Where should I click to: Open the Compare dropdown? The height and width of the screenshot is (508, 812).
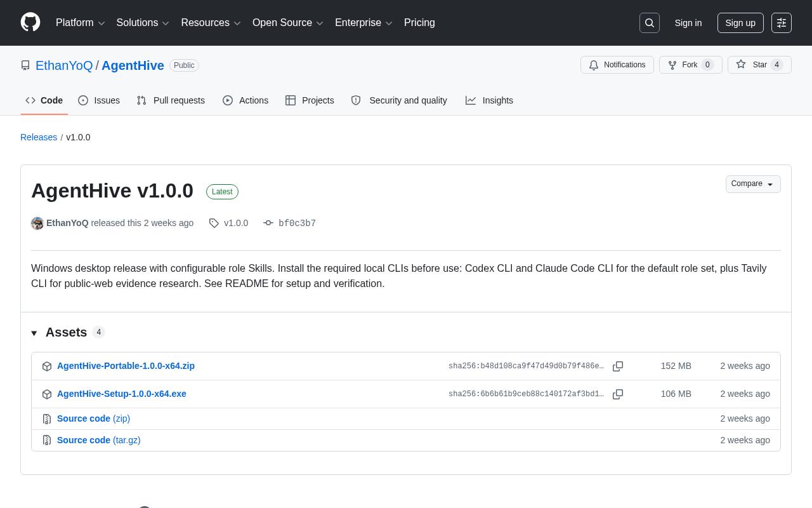pyautogui.click(x=753, y=184)
